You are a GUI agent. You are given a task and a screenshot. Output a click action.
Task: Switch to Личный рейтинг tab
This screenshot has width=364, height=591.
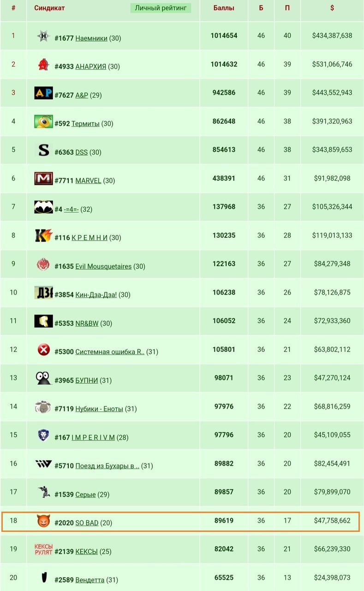[x=161, y=8]
